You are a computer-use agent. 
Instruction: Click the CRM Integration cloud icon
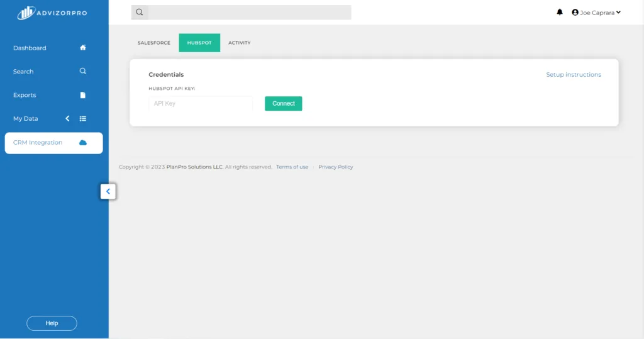(83, 143)
